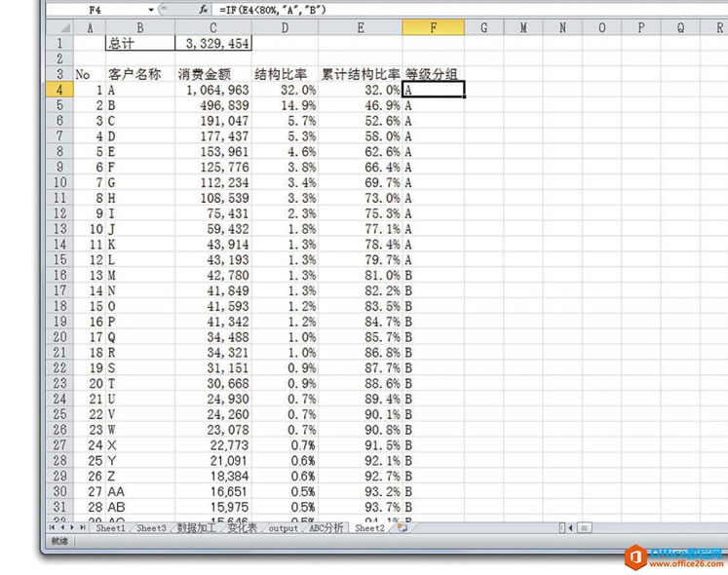Click the cumulative ratio cell 79.7%
This screenshot has width=728, height=575.
click(361, 259)
